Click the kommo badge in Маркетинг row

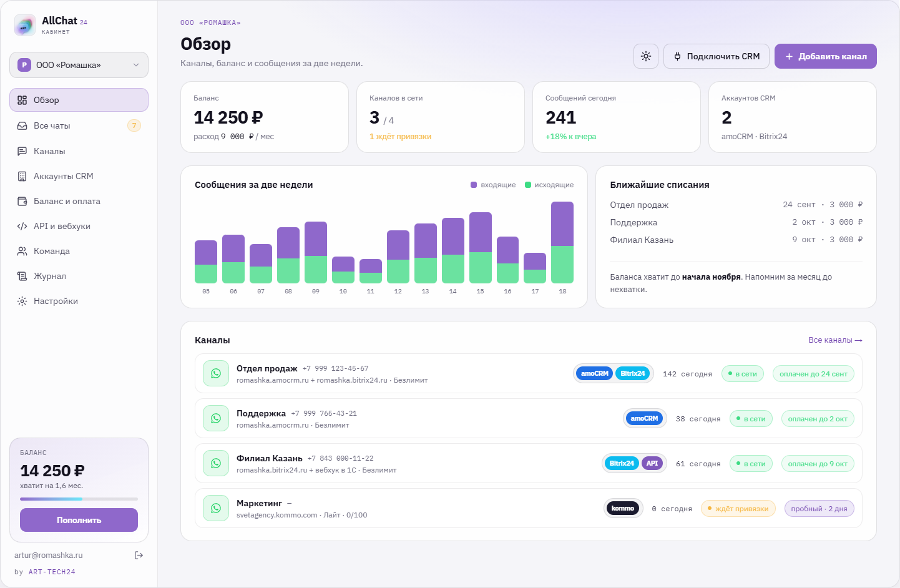623,508
